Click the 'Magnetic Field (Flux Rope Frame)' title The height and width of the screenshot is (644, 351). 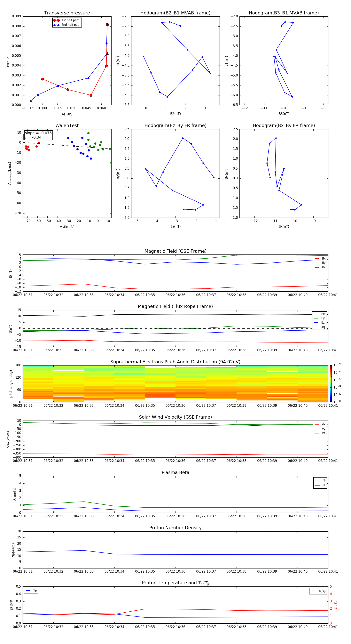click(175, 307)
